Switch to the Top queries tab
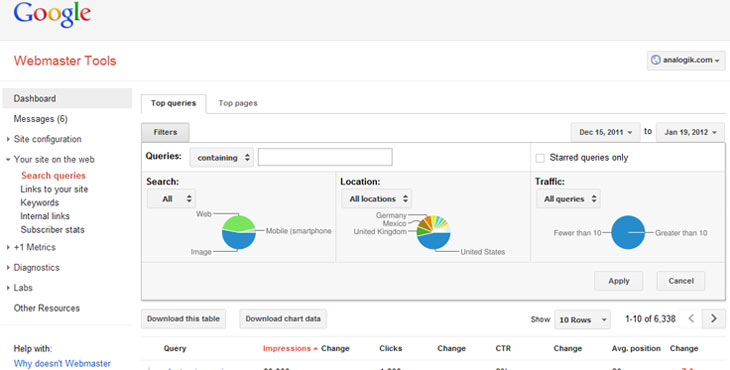The height and width of the screenshot is (370, 730). click(174, 103)
